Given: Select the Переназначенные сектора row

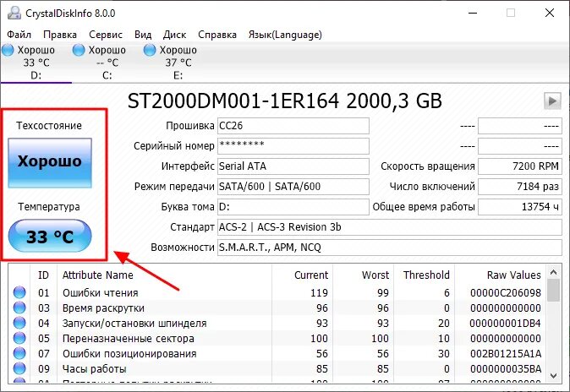Looking at the screenshot, I should pyautogui.click(x=277, y=339).
